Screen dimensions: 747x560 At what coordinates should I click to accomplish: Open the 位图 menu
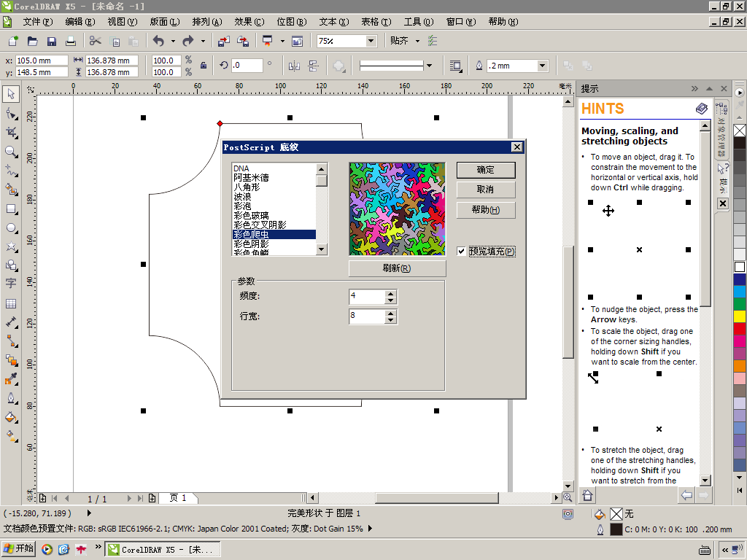click(292, 22)
